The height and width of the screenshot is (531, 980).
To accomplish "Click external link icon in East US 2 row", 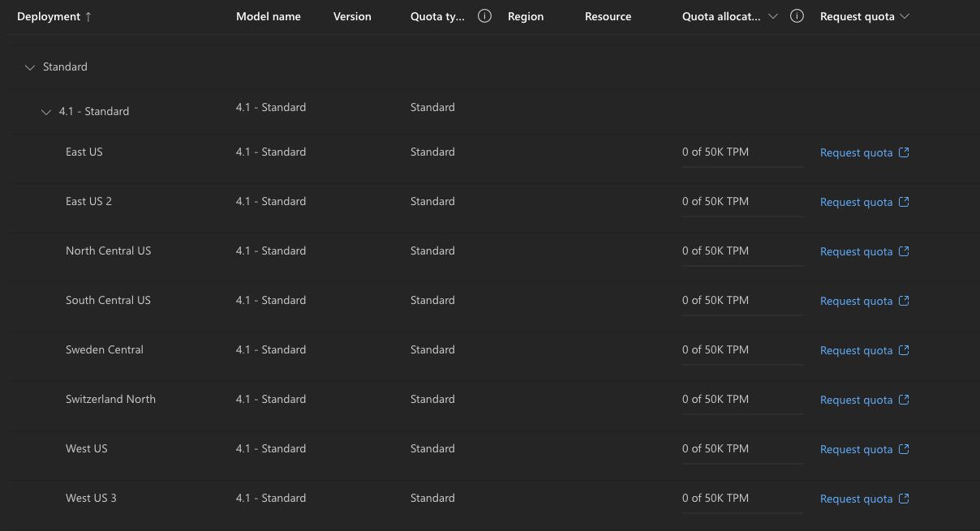I will click(905, 202).
